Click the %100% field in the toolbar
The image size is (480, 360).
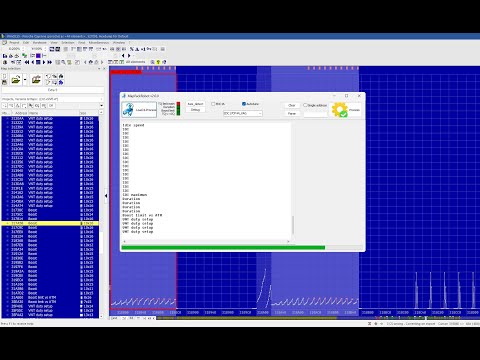click(x=37, y=49)
